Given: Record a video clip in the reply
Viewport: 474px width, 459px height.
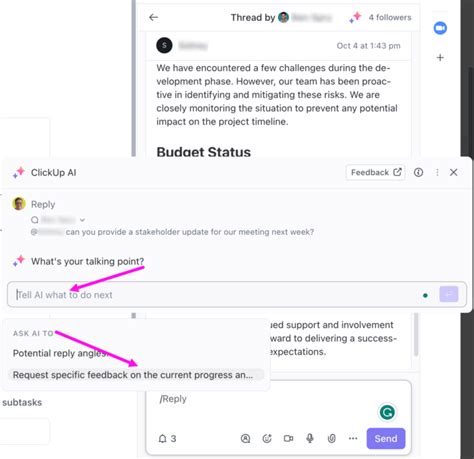Looking at the screenshot, I should (288, 439).
